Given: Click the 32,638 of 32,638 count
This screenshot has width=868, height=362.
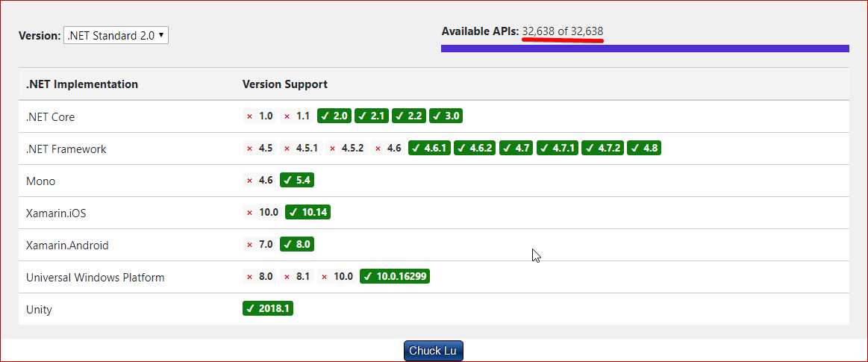Looking at the screenshot, I should point(563,31).
